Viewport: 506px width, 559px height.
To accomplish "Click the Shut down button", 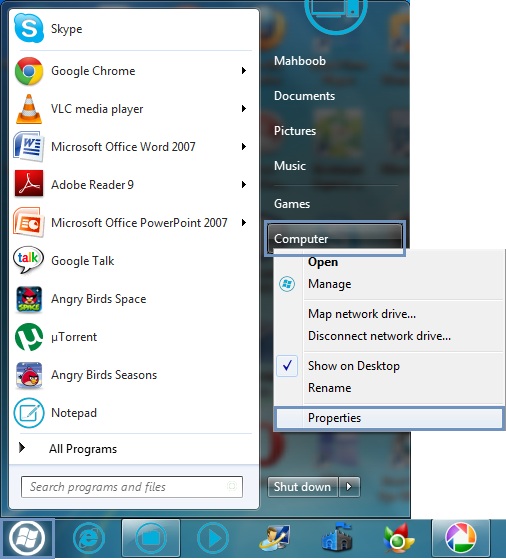I will click(302, 487).
